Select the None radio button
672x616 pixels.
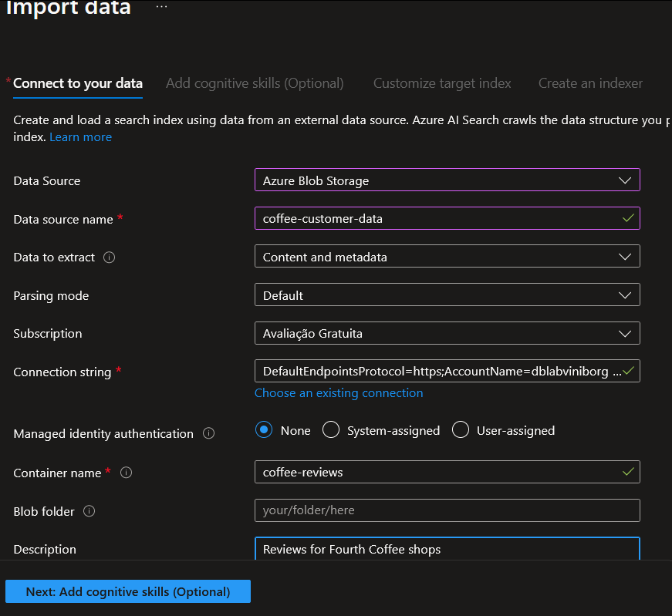pyautogui.click(x=265, y=430)
